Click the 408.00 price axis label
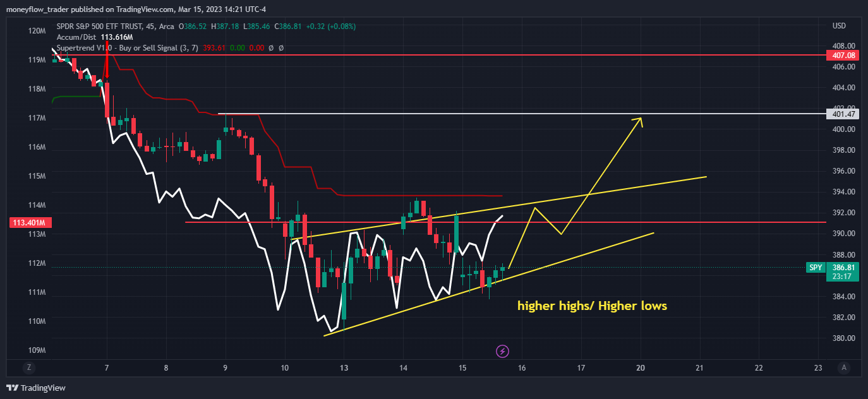 coord(844,46)
